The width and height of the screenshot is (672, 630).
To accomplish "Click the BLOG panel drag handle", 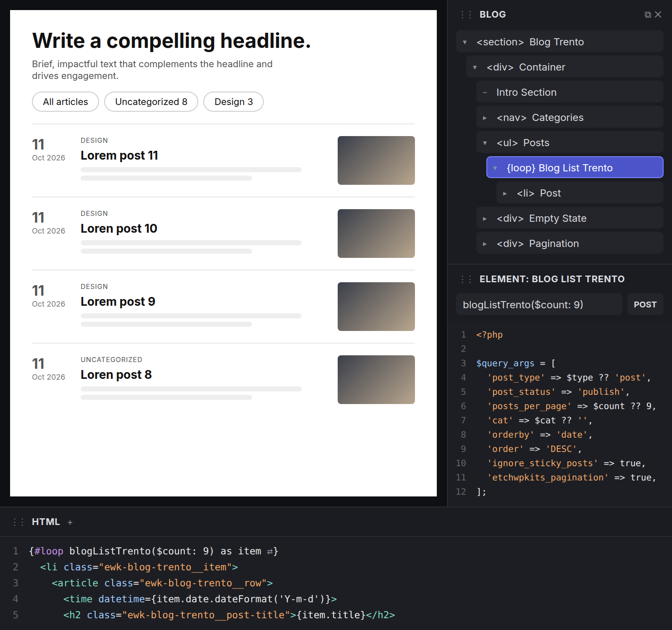I will coord(466,15).
